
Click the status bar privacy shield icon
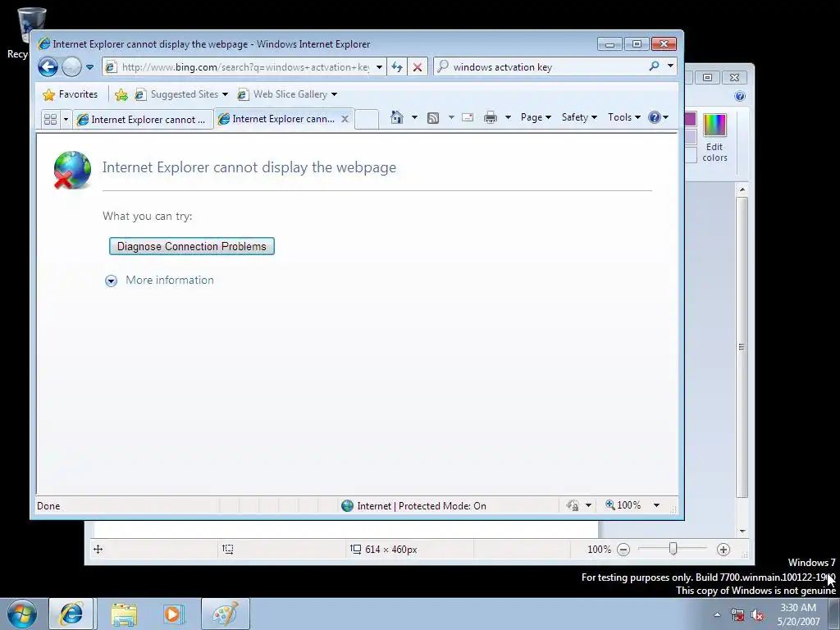click(573, 505)
